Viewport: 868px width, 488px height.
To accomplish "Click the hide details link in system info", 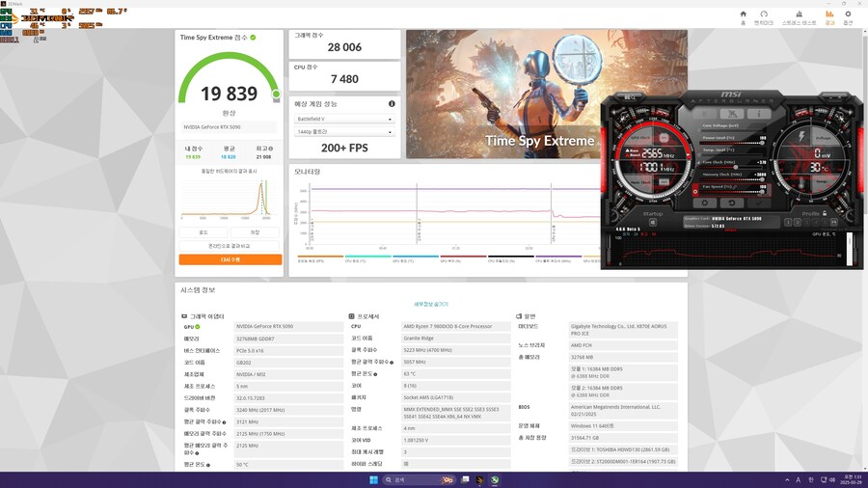I will pos(430,304).
